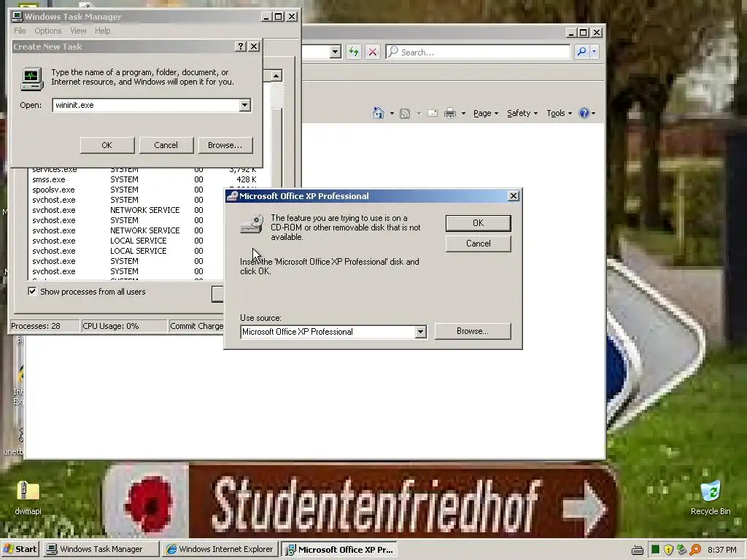Open the IE address bar dropdown

click(x=336, y=52)
